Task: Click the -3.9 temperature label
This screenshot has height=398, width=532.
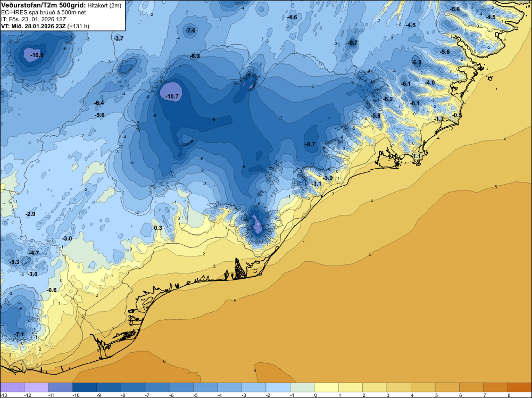Action: tap(327, 178)
